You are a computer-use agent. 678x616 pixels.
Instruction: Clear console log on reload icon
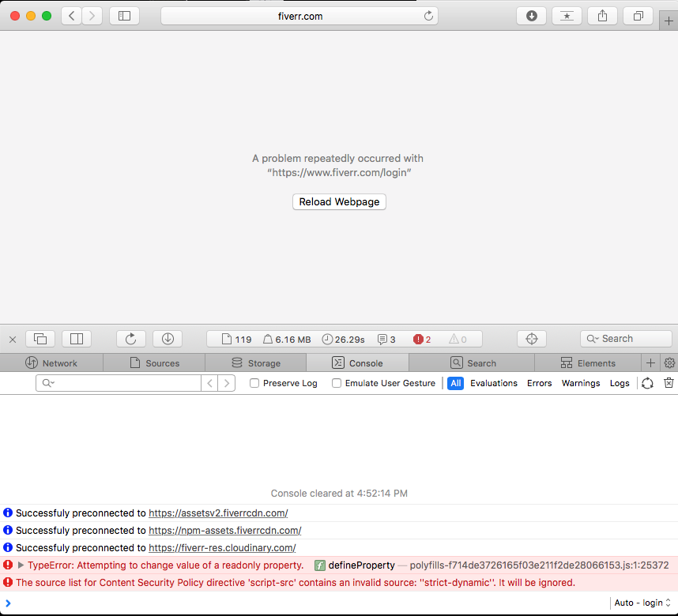pyautogui.click(x=647, y=384)
